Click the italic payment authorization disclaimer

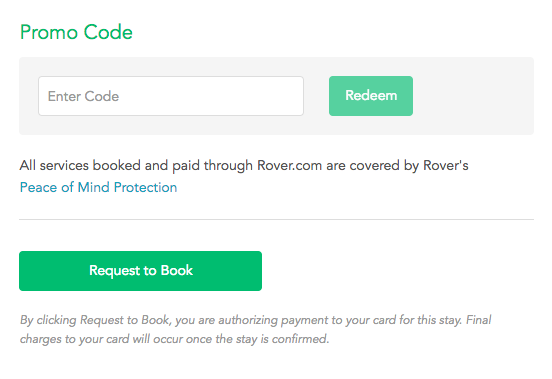click(x=255, y=329)
